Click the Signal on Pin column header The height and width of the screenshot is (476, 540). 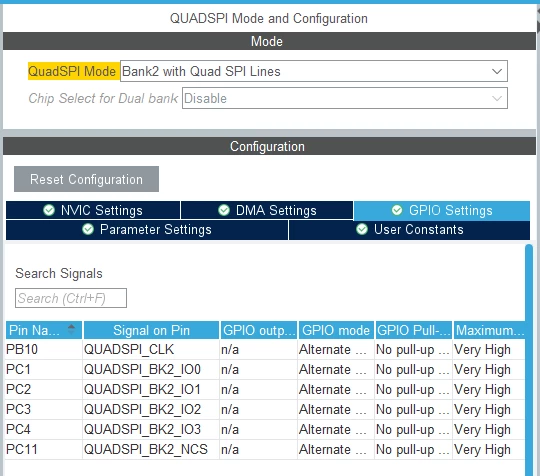152,330
